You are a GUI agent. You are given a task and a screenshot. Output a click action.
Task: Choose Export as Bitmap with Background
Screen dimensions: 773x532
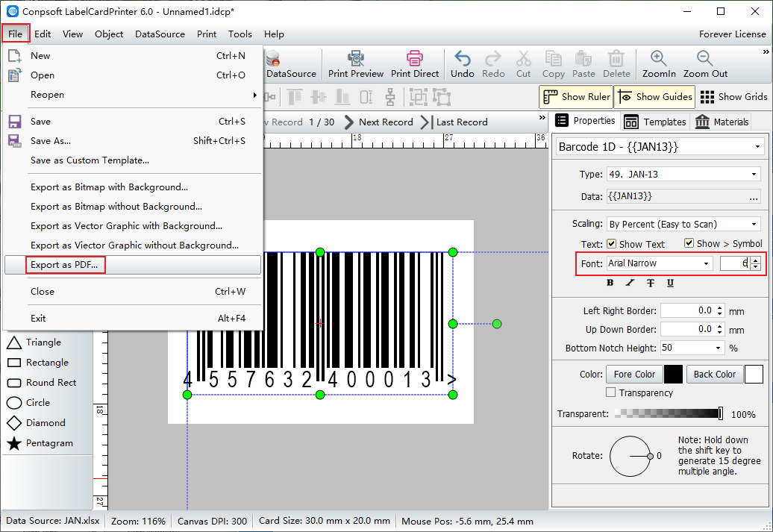tap(133, 187)
